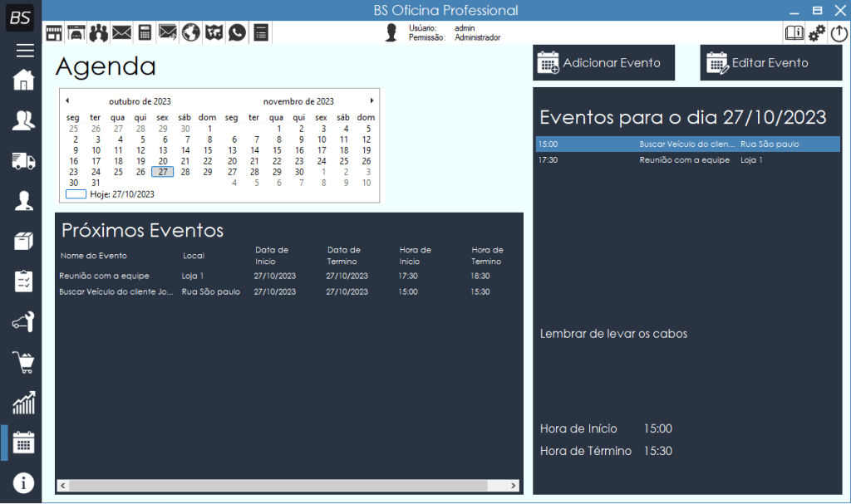Open the shopping cart sidebar icon
This screenshot has width=851, height=504.
tap(23, 362)
